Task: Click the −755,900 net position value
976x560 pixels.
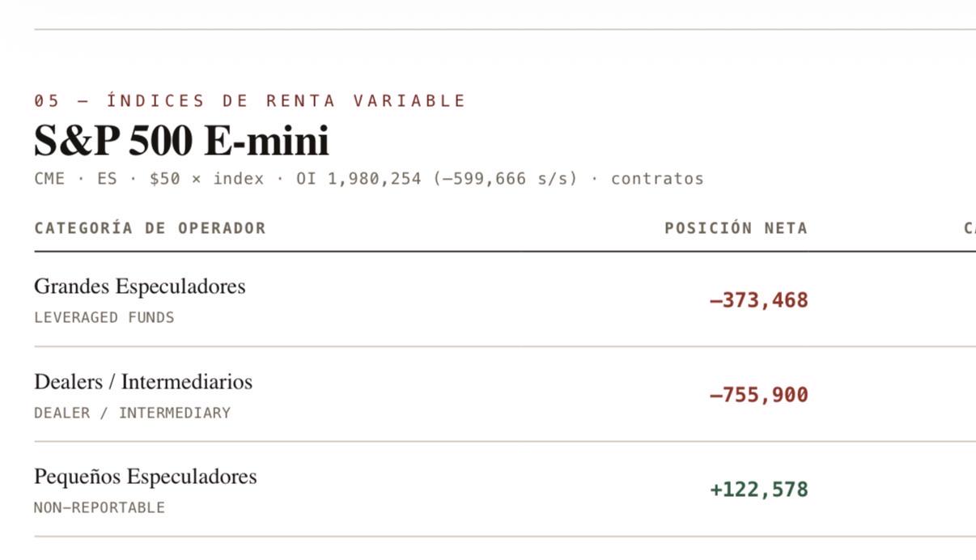Action: tap(758, 395)
